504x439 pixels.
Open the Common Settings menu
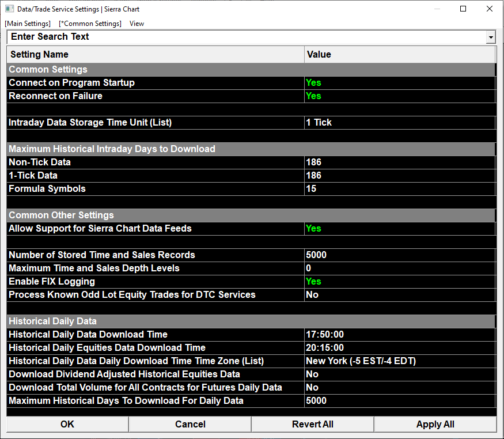pos(90,24)
